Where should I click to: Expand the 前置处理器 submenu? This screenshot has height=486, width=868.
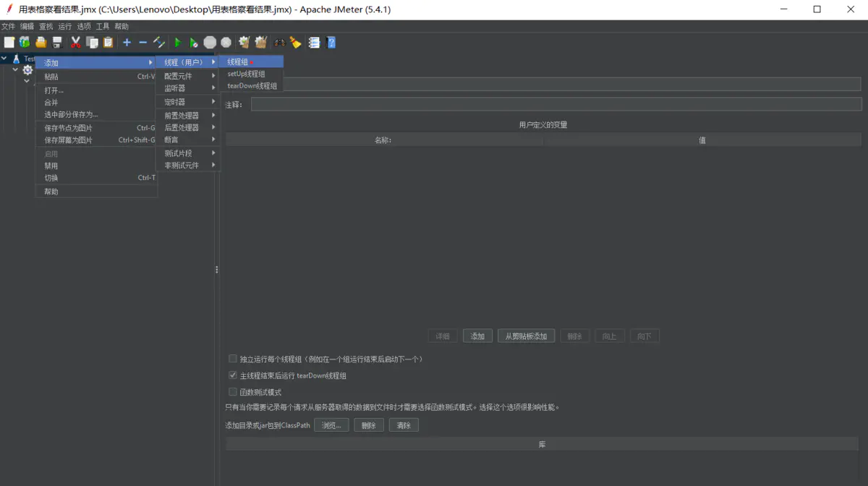pyautogui.click(x=188, y=115)
